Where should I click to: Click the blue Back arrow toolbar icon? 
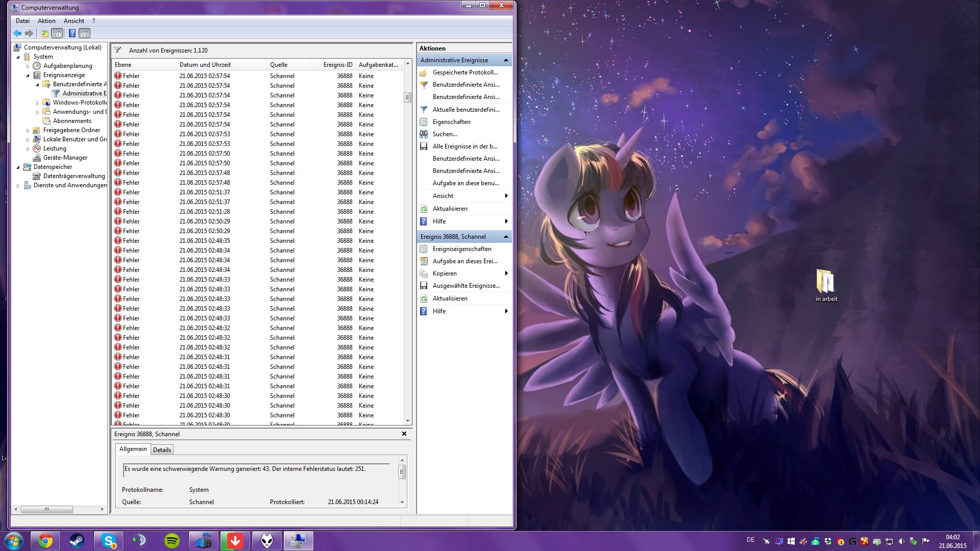[17, 34]
